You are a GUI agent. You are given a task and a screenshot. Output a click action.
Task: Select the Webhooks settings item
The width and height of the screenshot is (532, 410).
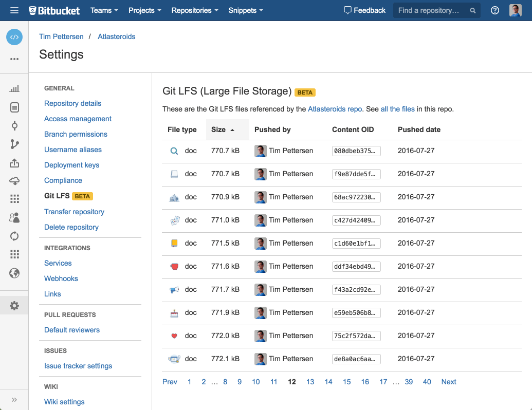pos(61,278)
